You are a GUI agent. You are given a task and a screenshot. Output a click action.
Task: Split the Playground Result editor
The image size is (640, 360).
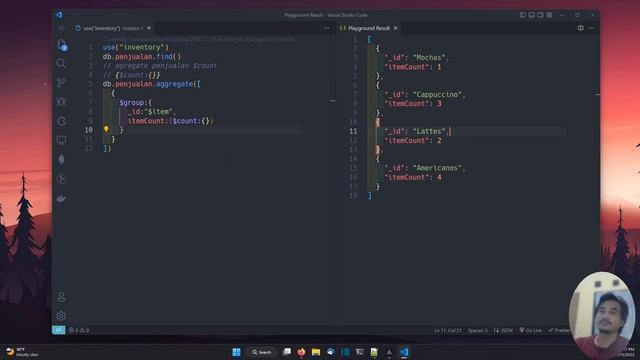pyautogui.click(x=580, y=28)
